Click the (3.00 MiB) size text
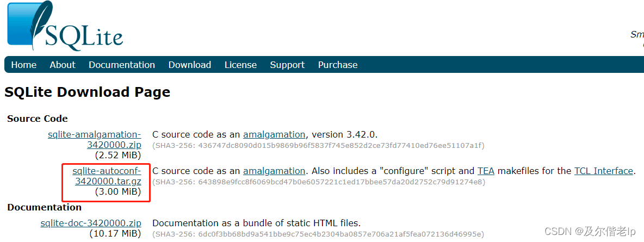 pos(118,191)
